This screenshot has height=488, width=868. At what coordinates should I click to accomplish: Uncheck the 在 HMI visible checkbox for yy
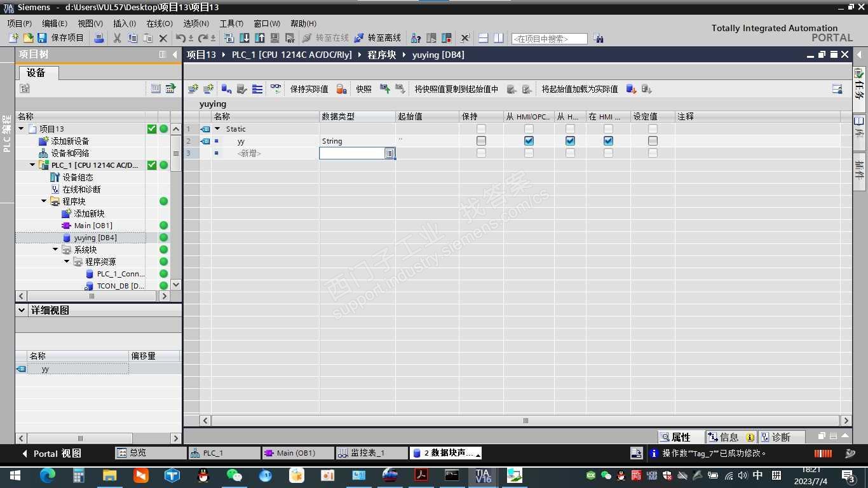608,141
